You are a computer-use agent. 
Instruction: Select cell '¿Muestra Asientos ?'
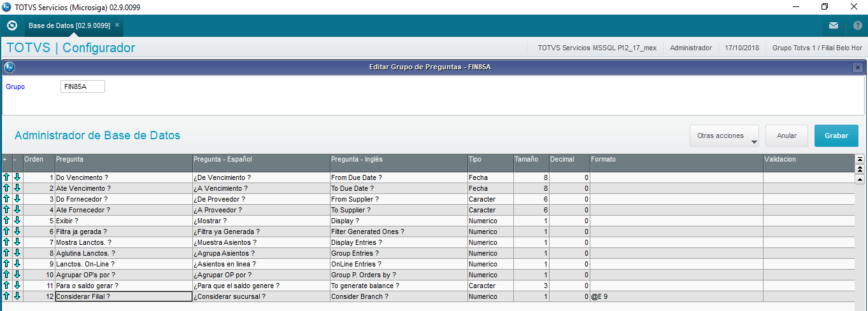[261, 242]
